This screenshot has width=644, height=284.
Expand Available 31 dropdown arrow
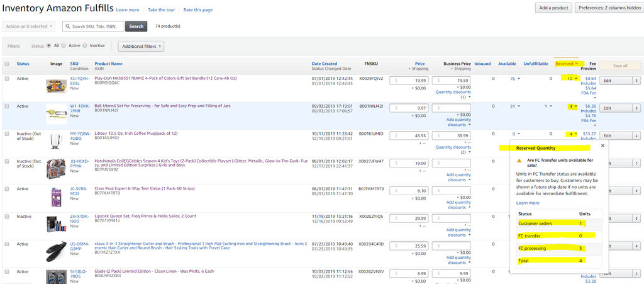(x=518, y=106)
